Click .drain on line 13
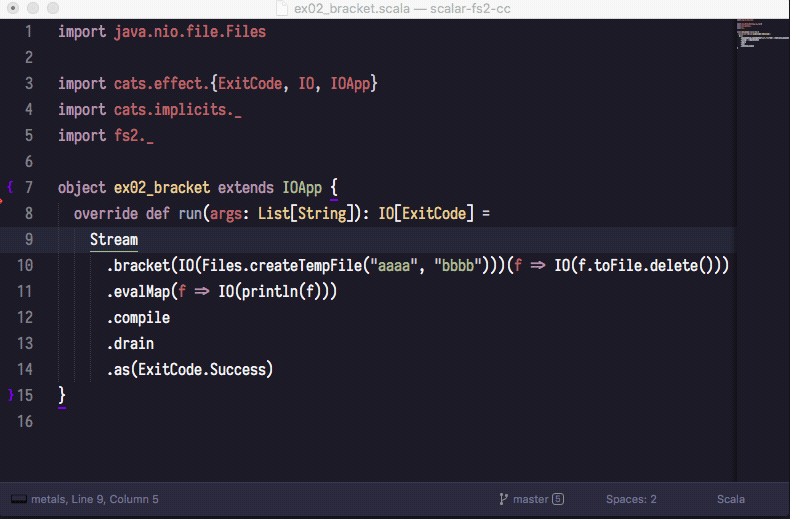 click(130, 344)
